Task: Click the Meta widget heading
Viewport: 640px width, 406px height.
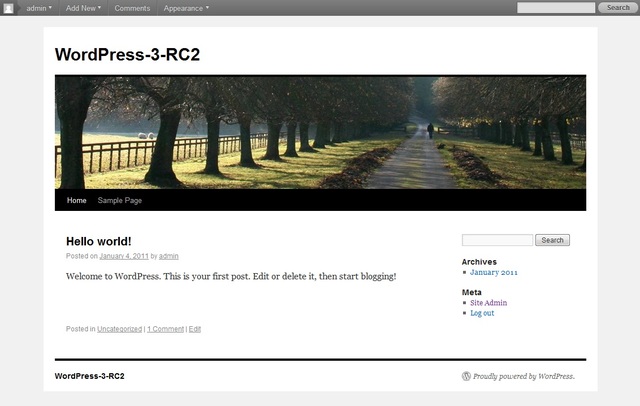Action: pos(471,292)
